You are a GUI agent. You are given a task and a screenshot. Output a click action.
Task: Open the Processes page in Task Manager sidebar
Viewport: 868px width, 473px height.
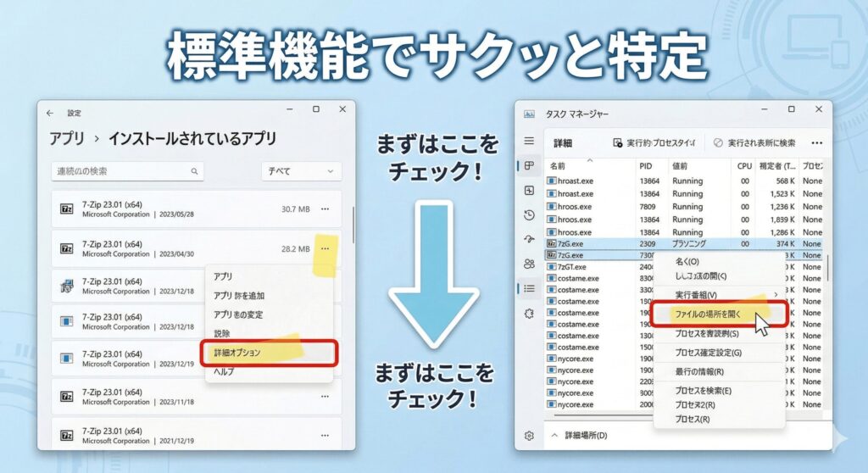[529, 165]
